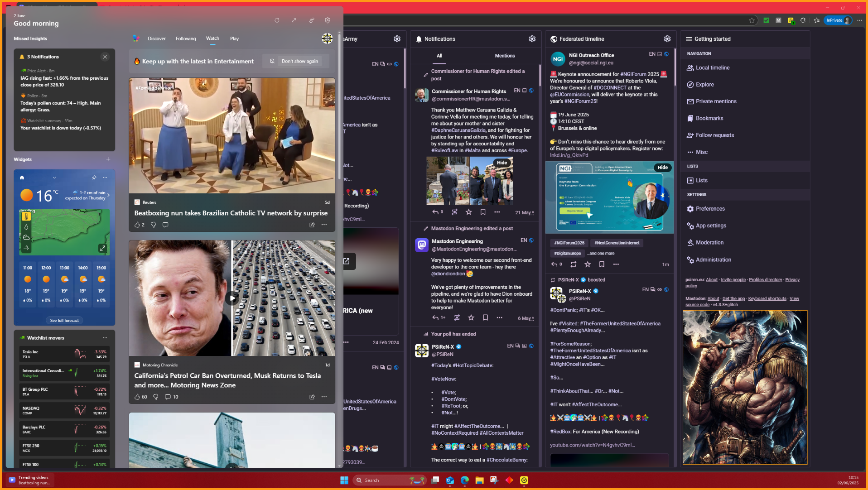Image resolution: width=868 pixels, height=490 pixels.
Task: Bookmark the Commissioner for Human Rights post
Action: tap(483, 212)
